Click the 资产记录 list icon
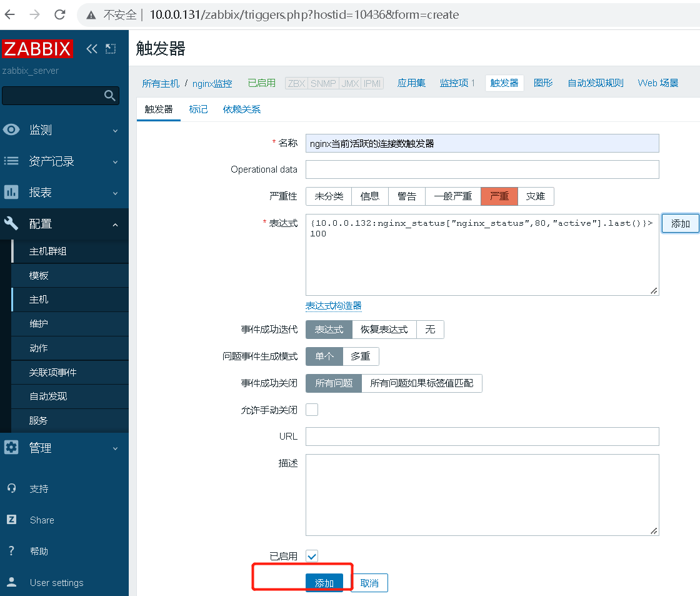700x596 pixels. coord(11,161)
